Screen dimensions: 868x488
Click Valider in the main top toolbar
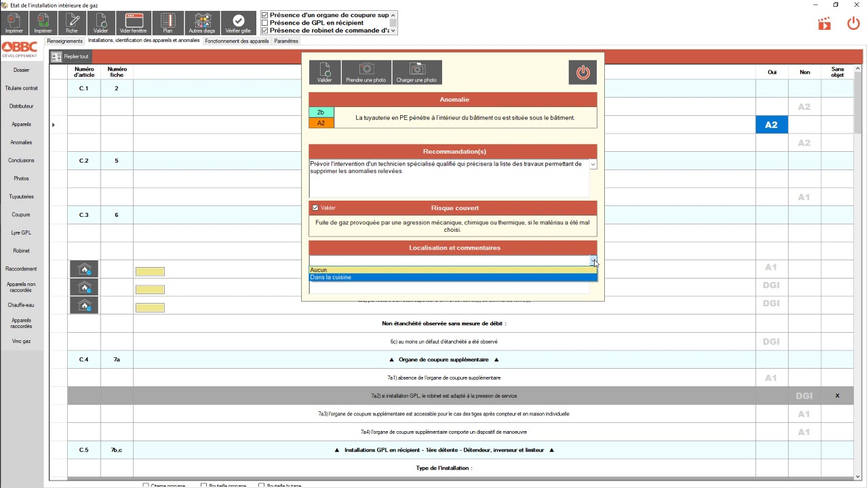pos(100,23)
